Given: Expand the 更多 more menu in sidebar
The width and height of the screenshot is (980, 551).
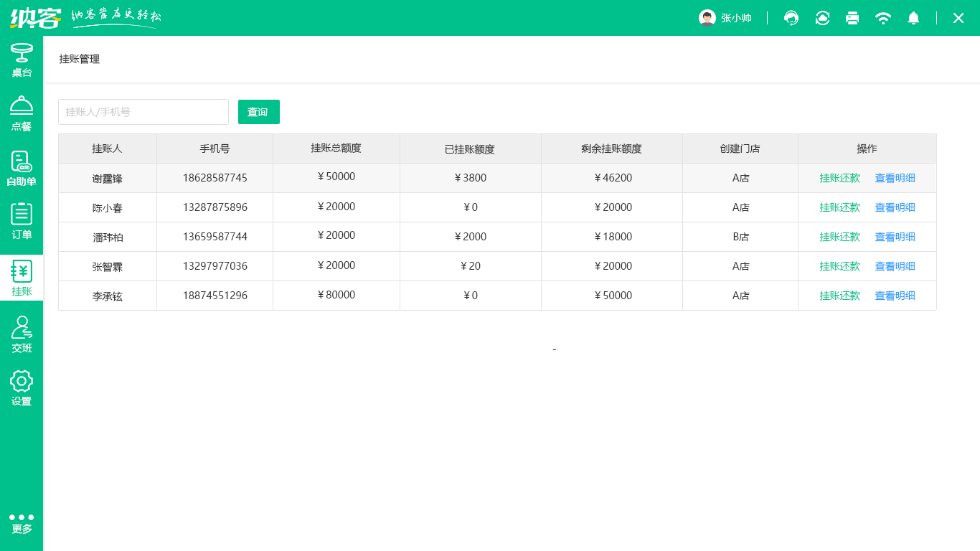Looking at the screenshot, I should [22, 523].
